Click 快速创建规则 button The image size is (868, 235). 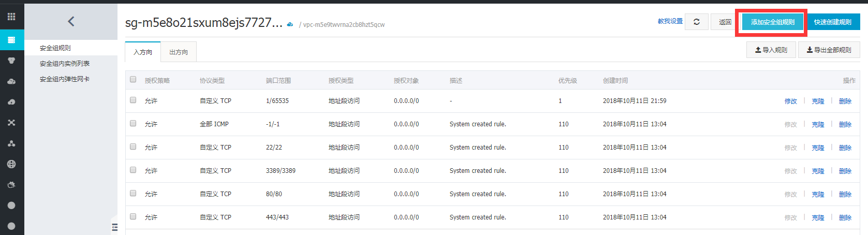(832, 22)
